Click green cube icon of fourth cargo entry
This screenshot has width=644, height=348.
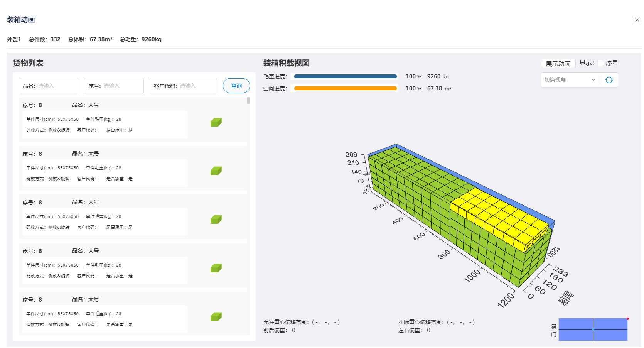216,268
